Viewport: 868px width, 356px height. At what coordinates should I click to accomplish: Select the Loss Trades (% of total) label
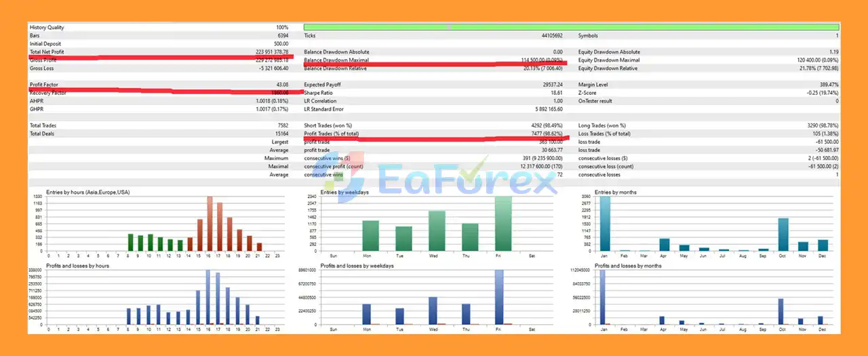605,134
